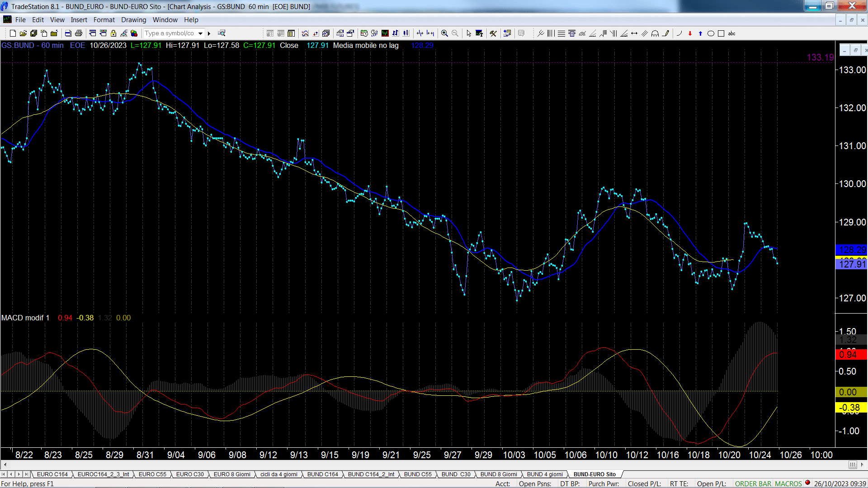This screenshot has height=488, width=868.
Task: Switch to the cicli da 4 giorni tab
Action: click(x=279, y=474)
